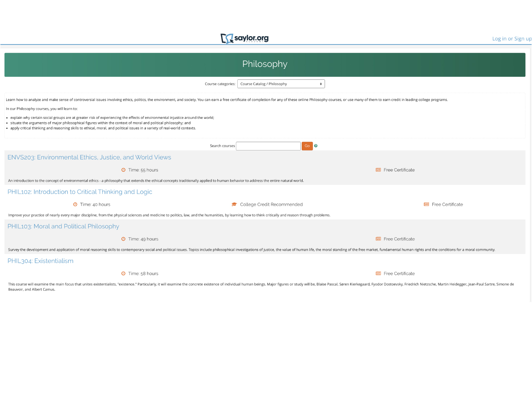Click the certificate icon in ENVS203 row
Image resolution: width=532 pixels, height=399 pixels.
(378, 170)
